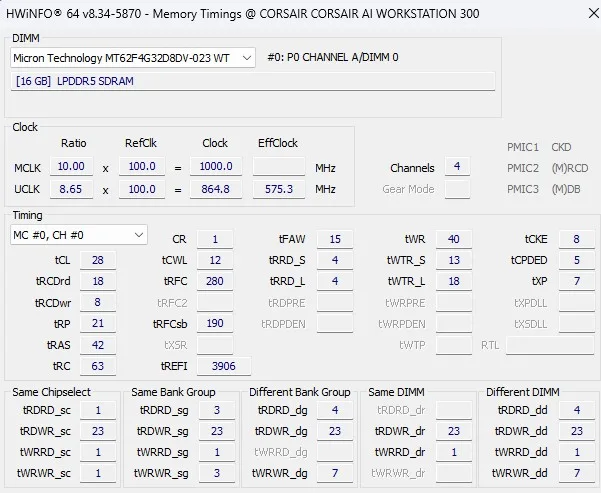Select the MCLK ratio value field

click(72, 167)
